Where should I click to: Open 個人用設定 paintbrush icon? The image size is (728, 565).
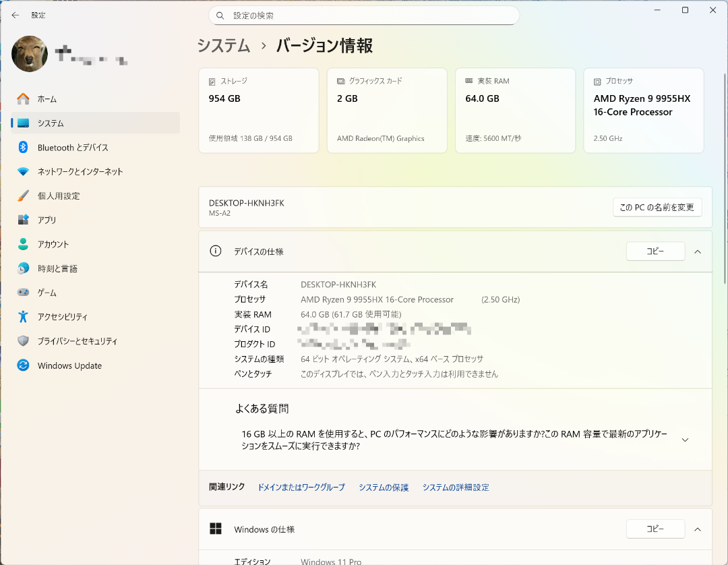click(23, 196)
